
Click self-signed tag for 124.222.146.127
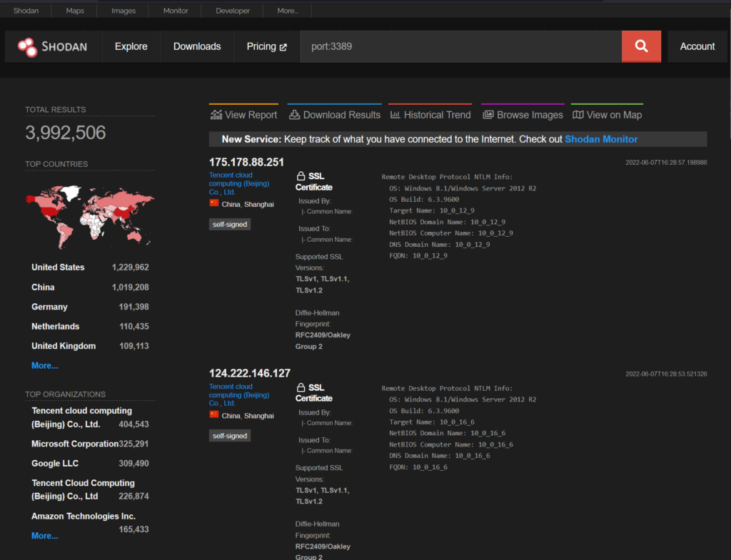click(230, 436)
